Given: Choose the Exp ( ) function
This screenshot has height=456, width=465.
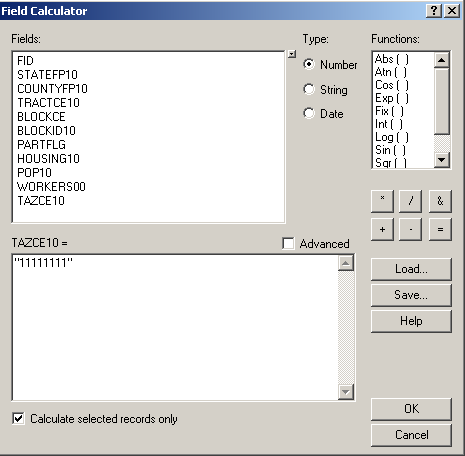Looking at the screenshot, I should pos(391,98).
